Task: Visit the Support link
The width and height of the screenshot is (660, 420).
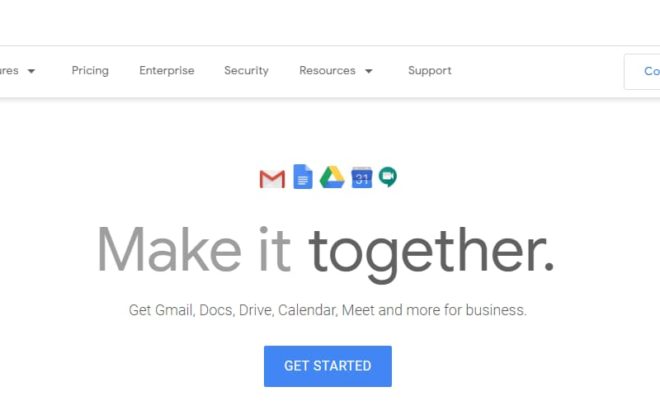Action: (430, 71)
